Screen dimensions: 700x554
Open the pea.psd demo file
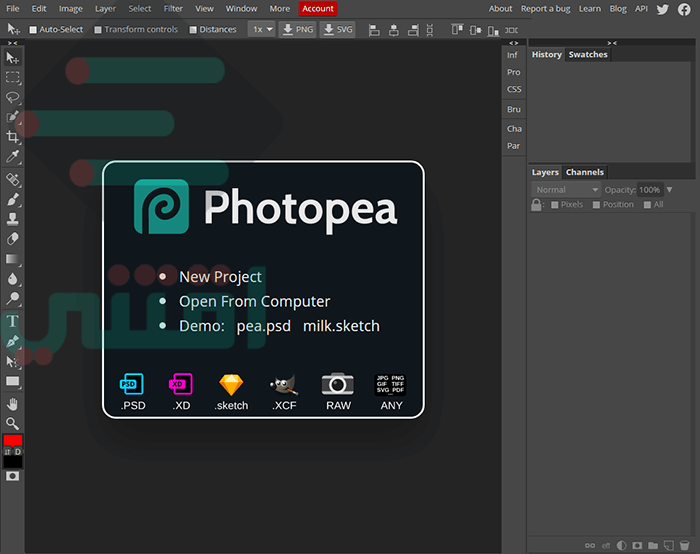(x=263, y=326)
